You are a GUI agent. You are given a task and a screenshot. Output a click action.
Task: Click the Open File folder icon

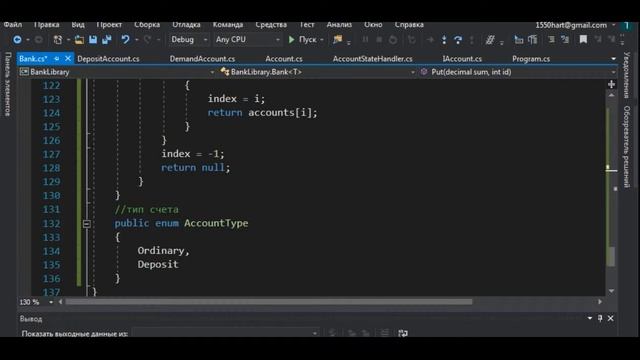(79, 40)
